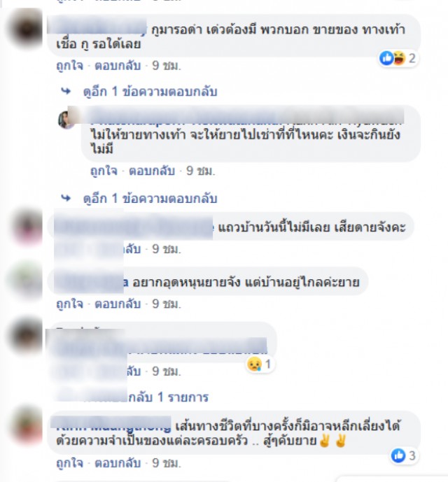Open the last commenter's profile picture
Image resolution: width=448 pixels, height=482 pixels.
tap(27, 426)
